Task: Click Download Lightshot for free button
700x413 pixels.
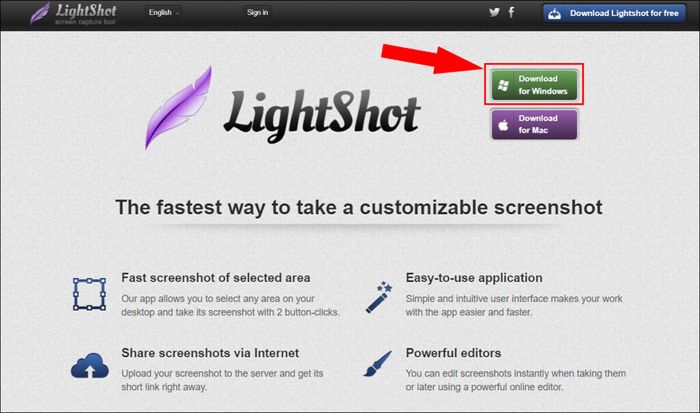Action: pyautogui.click(x=614, y=13)
